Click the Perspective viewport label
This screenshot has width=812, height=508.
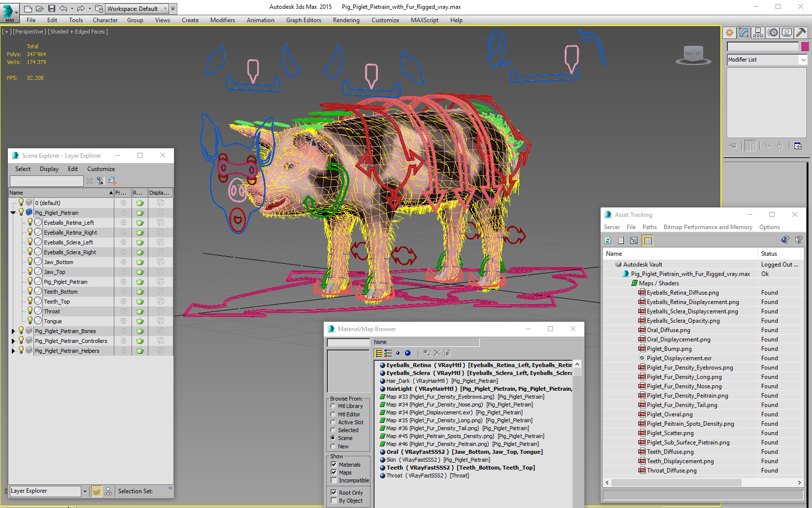coord(29,32)
